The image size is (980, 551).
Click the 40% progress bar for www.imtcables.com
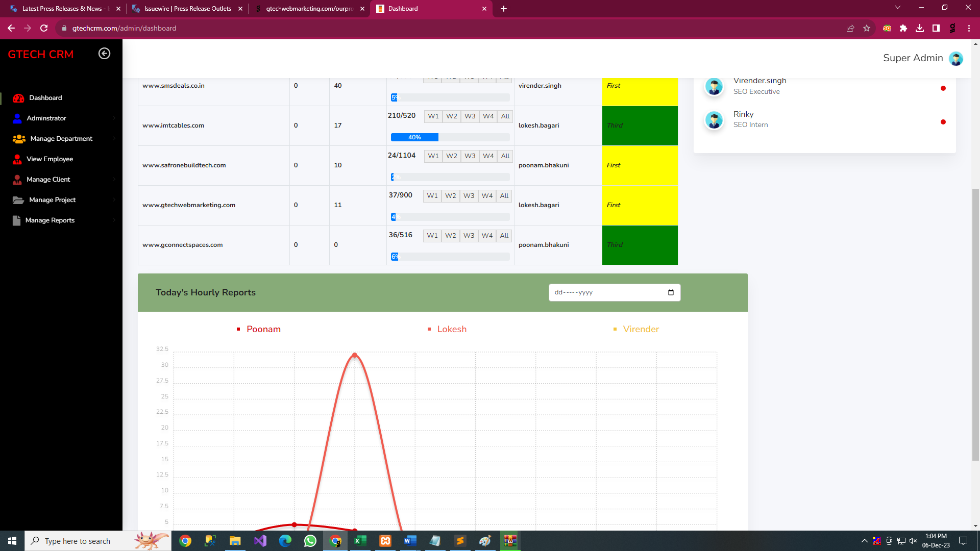point(414,137)
